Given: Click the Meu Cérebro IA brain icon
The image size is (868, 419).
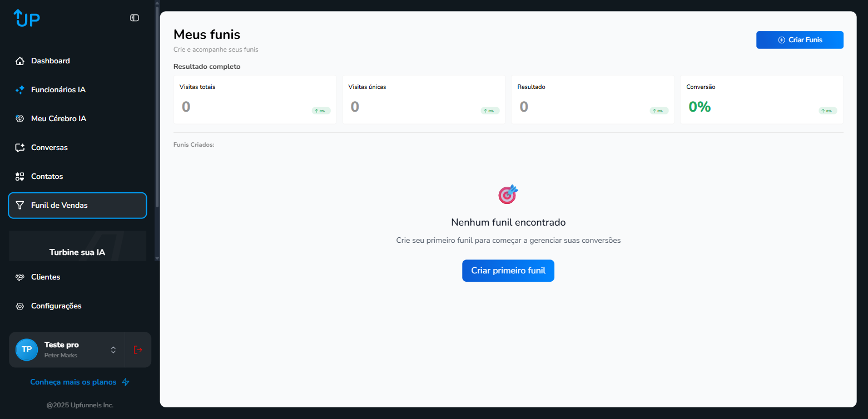Looking at the screenshot, I should [20, 119].
